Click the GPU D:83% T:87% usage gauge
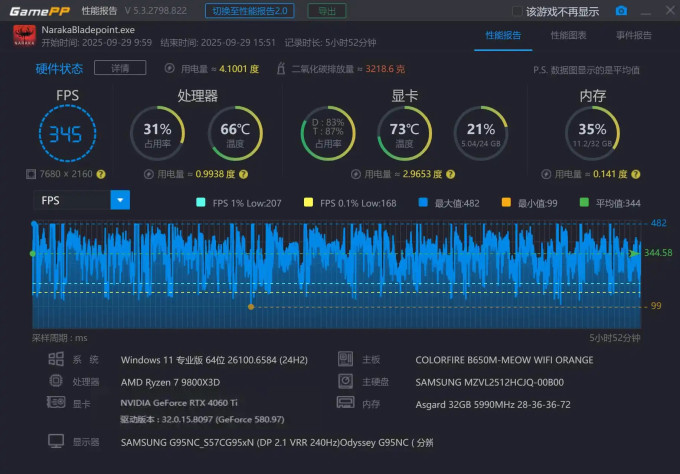 point(328,134)
